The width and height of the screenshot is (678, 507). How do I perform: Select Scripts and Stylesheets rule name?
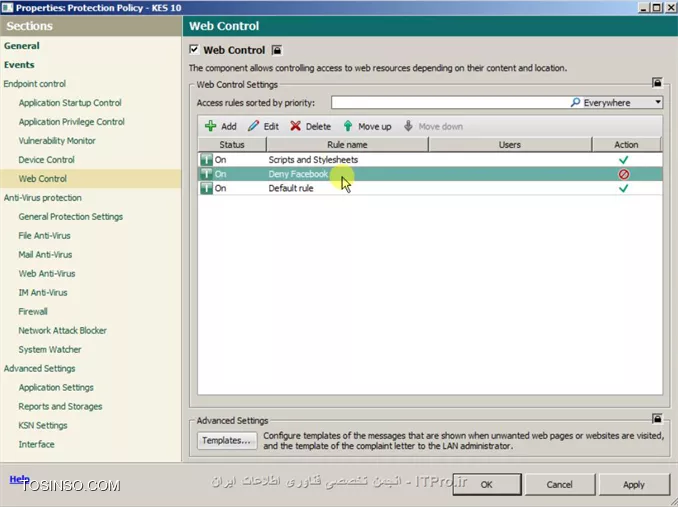click(x=313, y=160)
